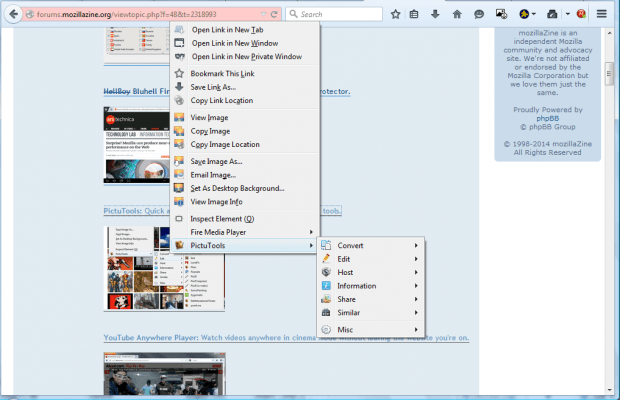Click the browser back button
This screenshot has height=400, width=620.
[11, 15]
